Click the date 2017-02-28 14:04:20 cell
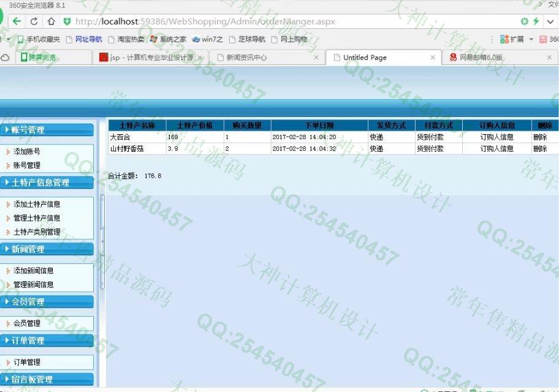This screenshot has width=559, height=392. tap(319, 137)
